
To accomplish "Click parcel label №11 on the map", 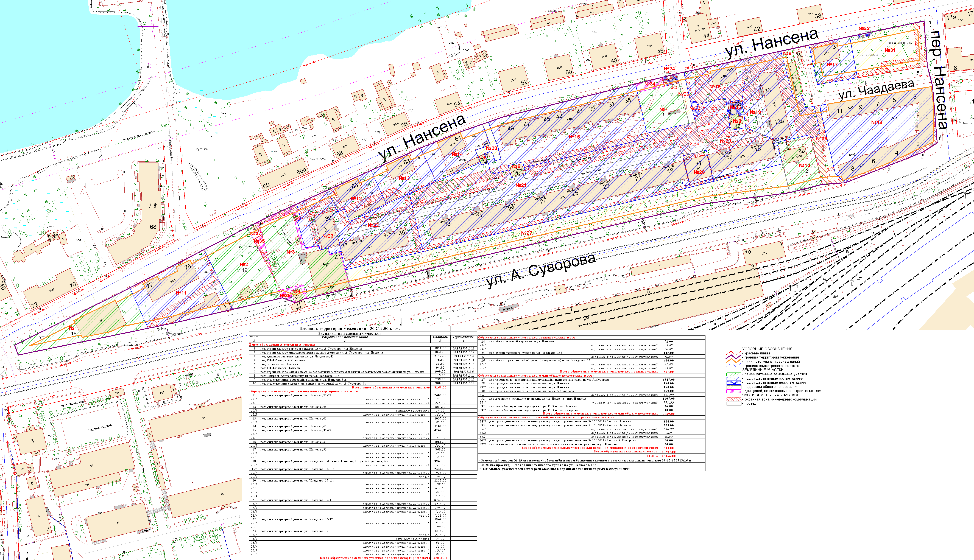I will pyautogui.click(x=181, y=293).
